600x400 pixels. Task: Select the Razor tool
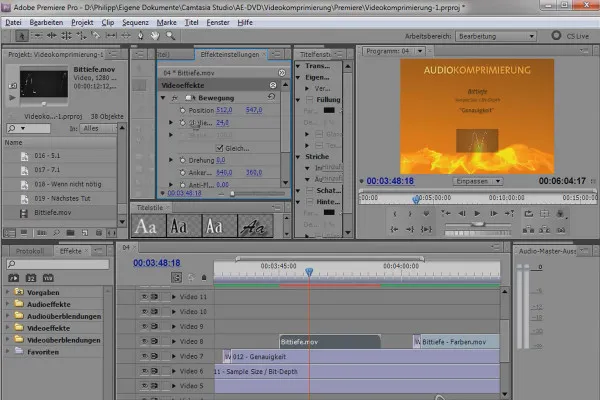(95, 36)
